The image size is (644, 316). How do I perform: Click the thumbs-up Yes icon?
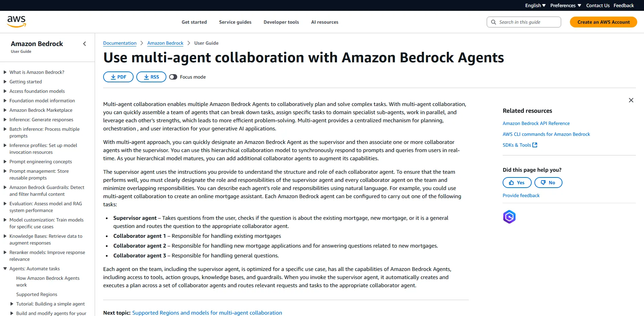511,183
